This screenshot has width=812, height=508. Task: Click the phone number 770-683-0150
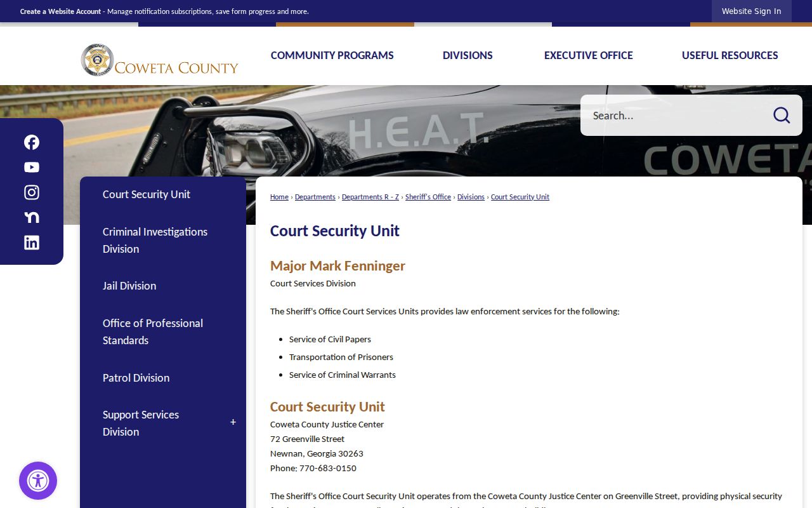point(328,469)
